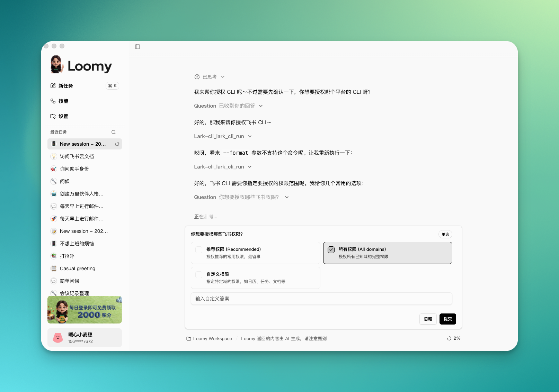Expand the first Lark-cli_lark_cli_run disclosure
559x392 pixels.
[x=250, y=136]
